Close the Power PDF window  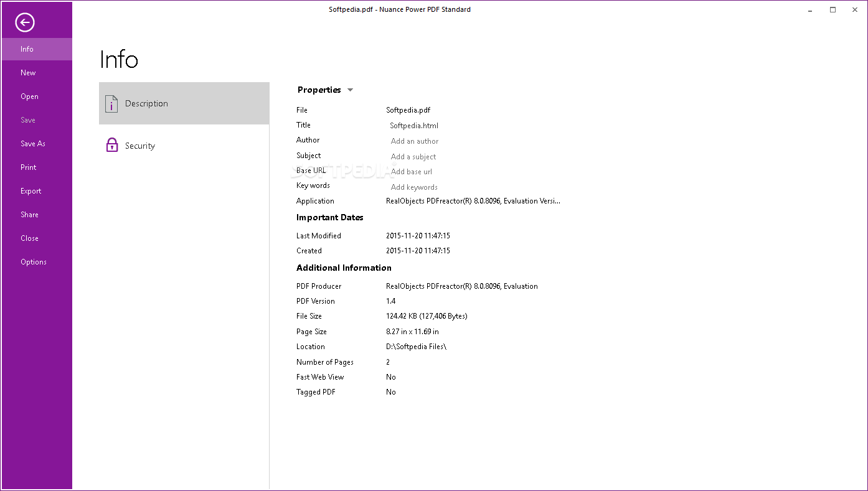[x=855, y=10]
